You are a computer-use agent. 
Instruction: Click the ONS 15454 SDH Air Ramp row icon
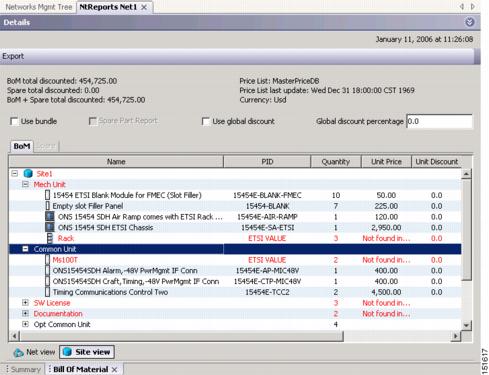[50, 217]
